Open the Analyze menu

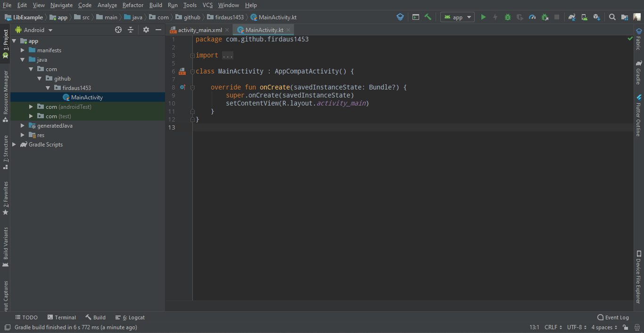click(107, 5)
